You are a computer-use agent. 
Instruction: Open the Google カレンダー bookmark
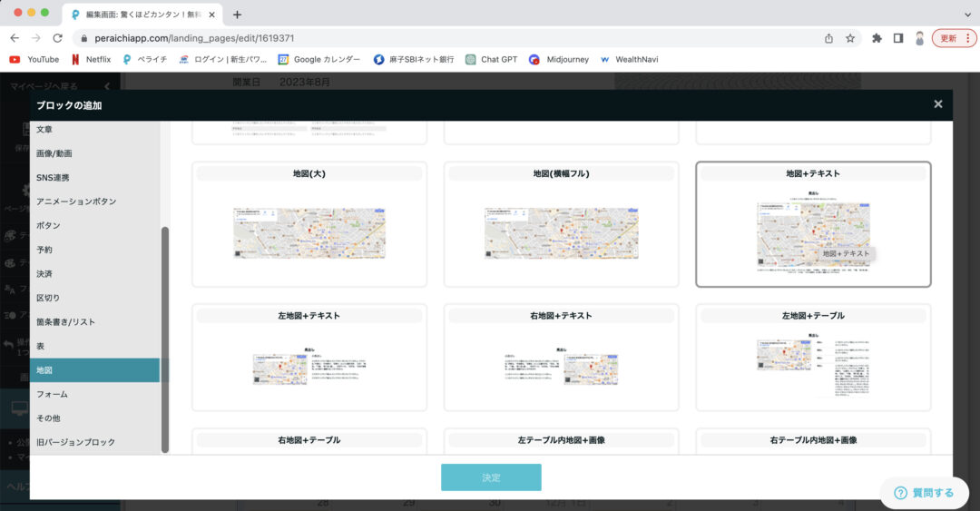point(319,59)
